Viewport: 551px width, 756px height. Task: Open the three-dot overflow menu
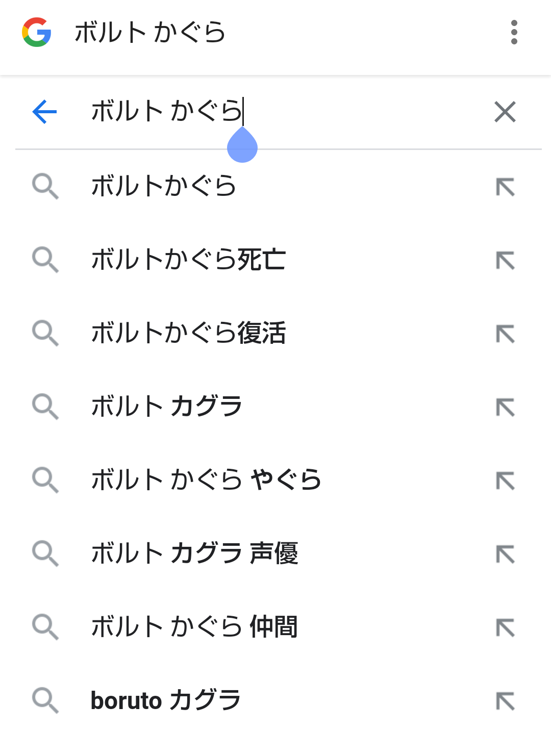point(514,32)
